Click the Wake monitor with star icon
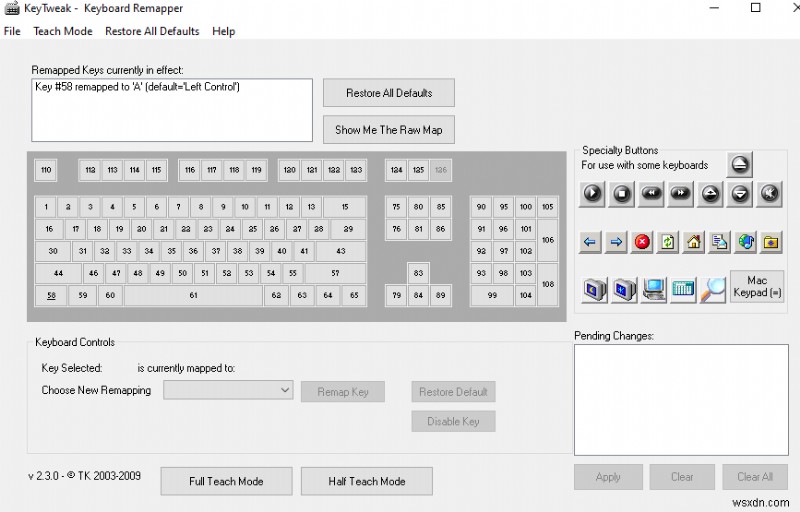 pyautogui.click(x=624, y=290)
